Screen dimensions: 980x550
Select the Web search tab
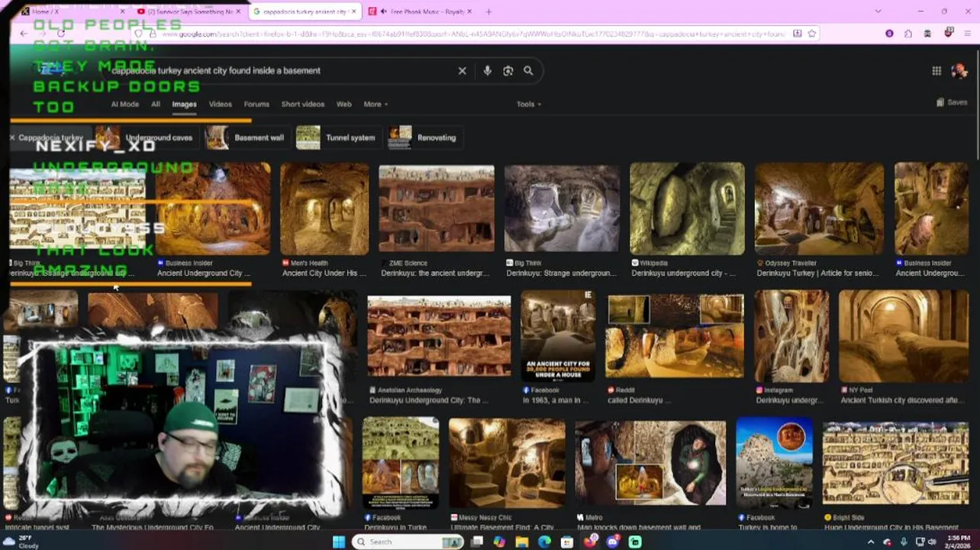[x=344, y=104]
